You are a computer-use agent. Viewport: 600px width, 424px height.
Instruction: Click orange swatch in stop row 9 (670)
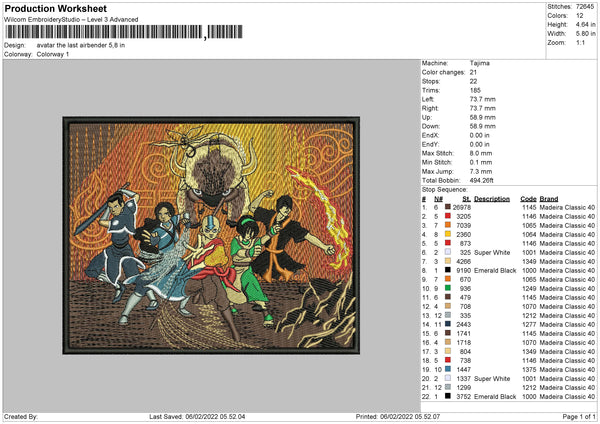(447, 279)
